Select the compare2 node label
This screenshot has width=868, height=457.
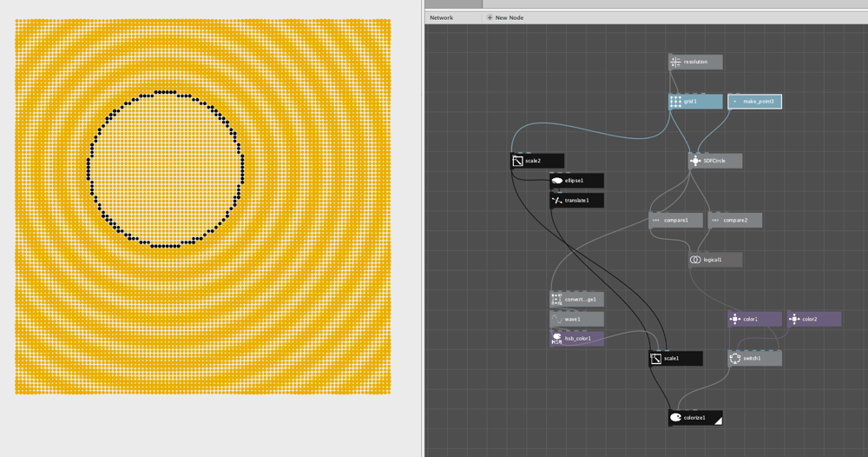[x=735, y=221]
